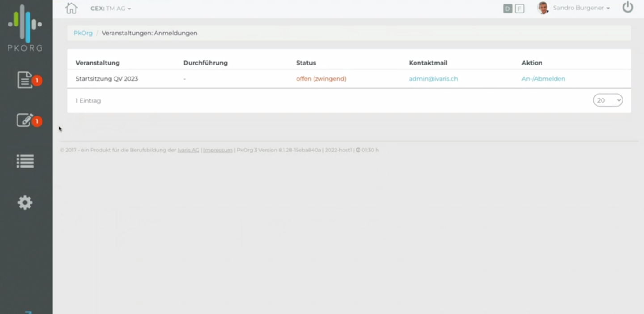Open the settings gear in the sidebar
The height and width of the screenshot is (314, 644).
point(25,202)
